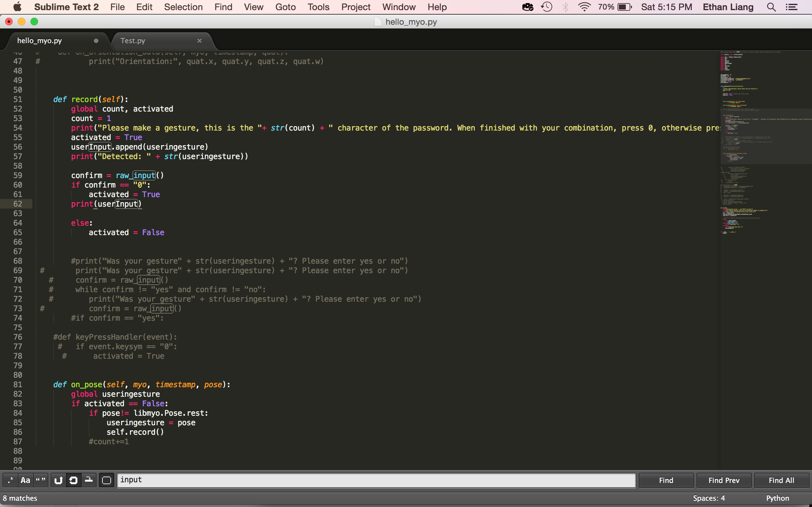Screen dimensions: 812x507
Task: Toggle case sensitive search button
Action: point(25,480)
